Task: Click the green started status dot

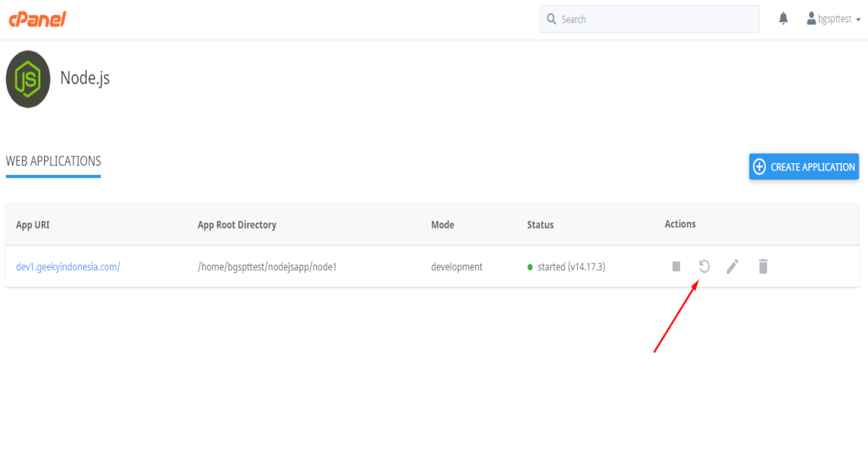Action: click(530, 267)
